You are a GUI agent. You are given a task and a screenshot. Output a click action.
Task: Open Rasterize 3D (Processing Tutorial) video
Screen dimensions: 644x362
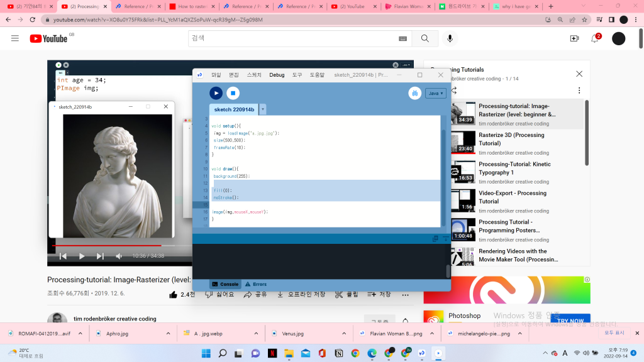(512, 139)
